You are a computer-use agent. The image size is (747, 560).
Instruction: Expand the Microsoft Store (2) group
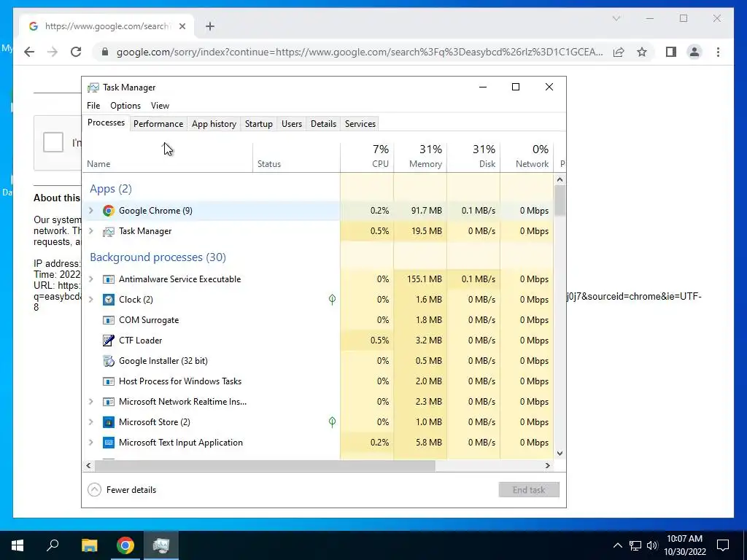tap(91, 422)
